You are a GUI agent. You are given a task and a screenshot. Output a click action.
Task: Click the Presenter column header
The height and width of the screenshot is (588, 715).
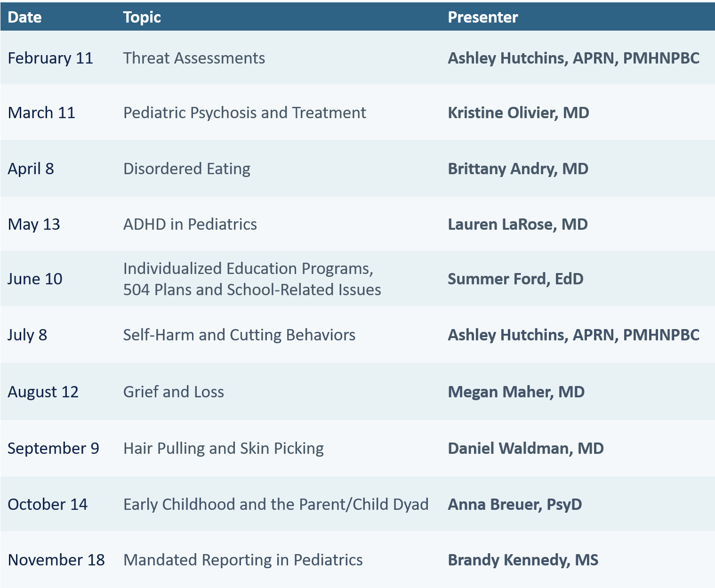[x=482, y=17]
